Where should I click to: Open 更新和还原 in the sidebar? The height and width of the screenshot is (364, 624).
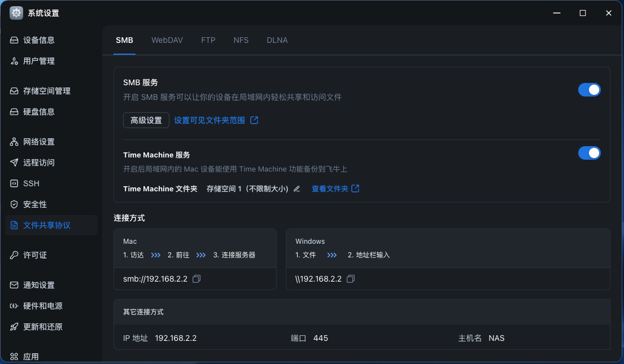point(51,327)
